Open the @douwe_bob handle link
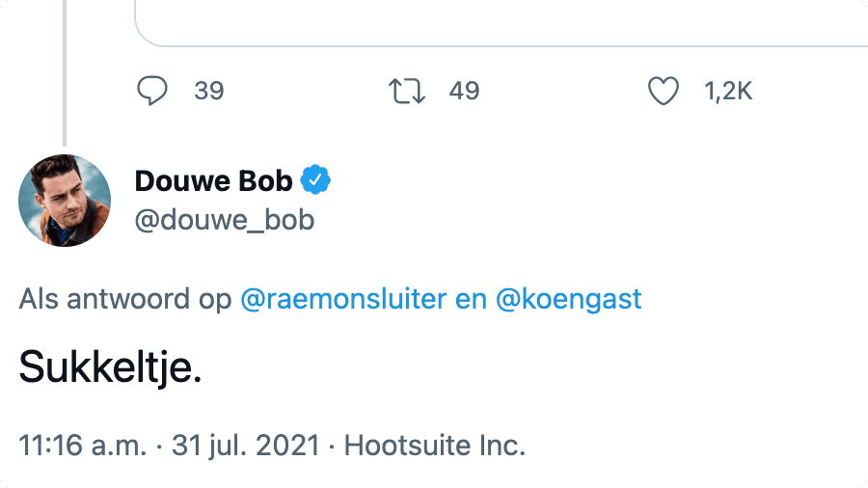Screen dimensions: 868x488 point(225,220)
